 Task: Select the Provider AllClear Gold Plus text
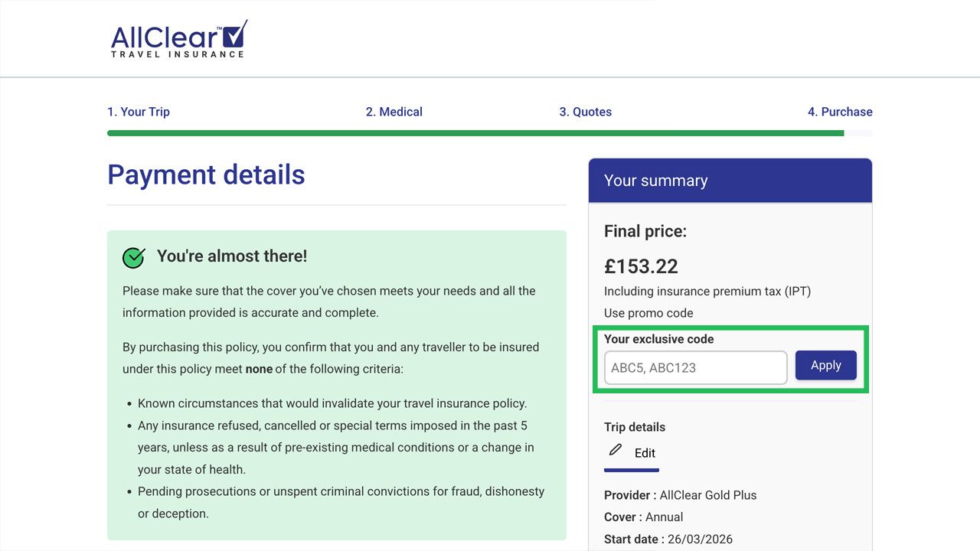click(680, 495)
